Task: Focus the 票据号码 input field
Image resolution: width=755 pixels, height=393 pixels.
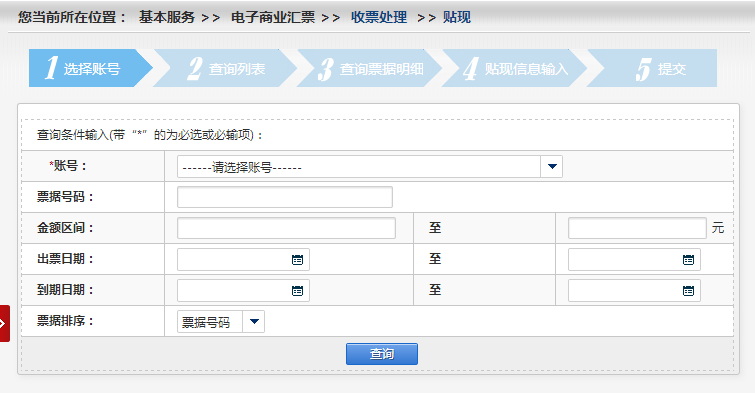Action: click(x=285, y=197)
